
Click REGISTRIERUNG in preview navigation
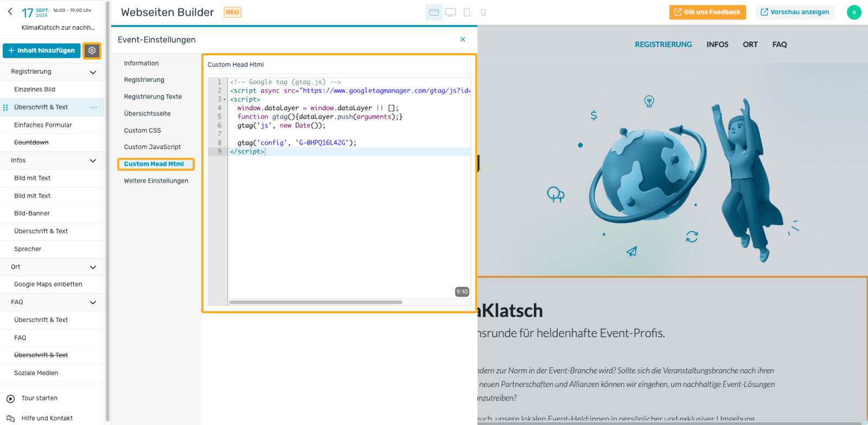point(663,44)
